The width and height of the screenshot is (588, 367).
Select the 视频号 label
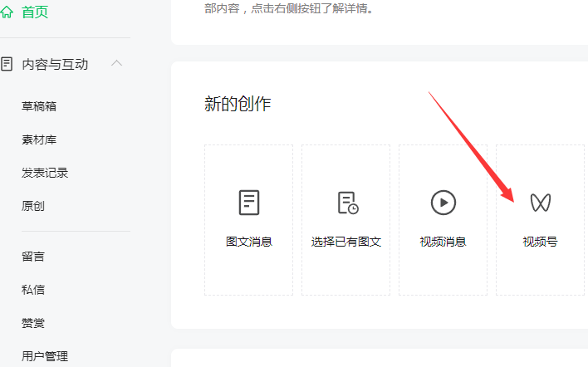coord(540,242)
